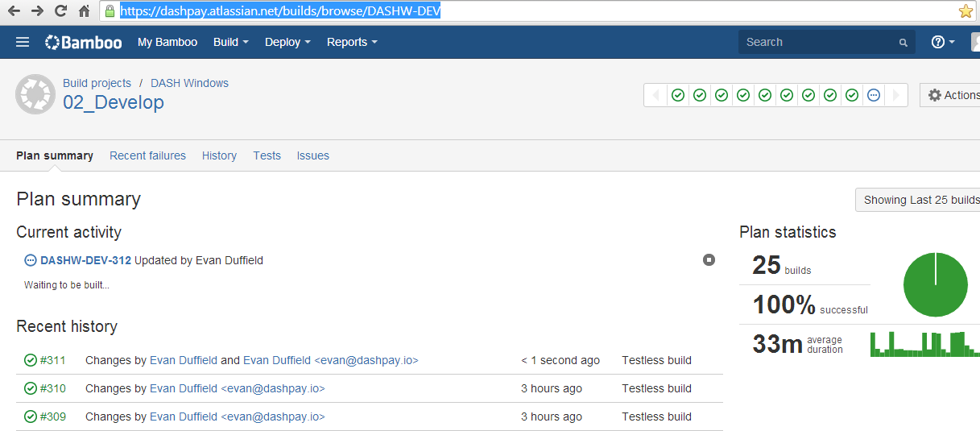Open Evan Duffield <evan@dashpay.io> link in #309 row
Viewport: 980px width, 431px height.
(x=238, y=416)
